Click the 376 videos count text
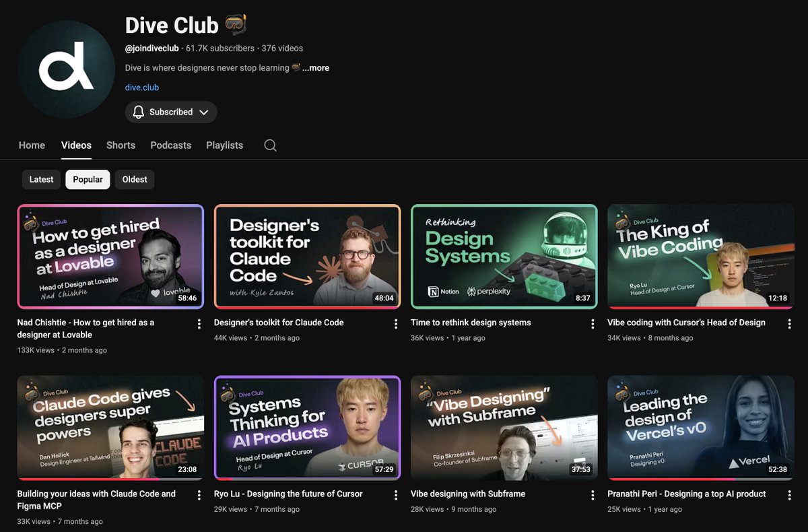Screen dimensions: 808x532 [282, 48]
